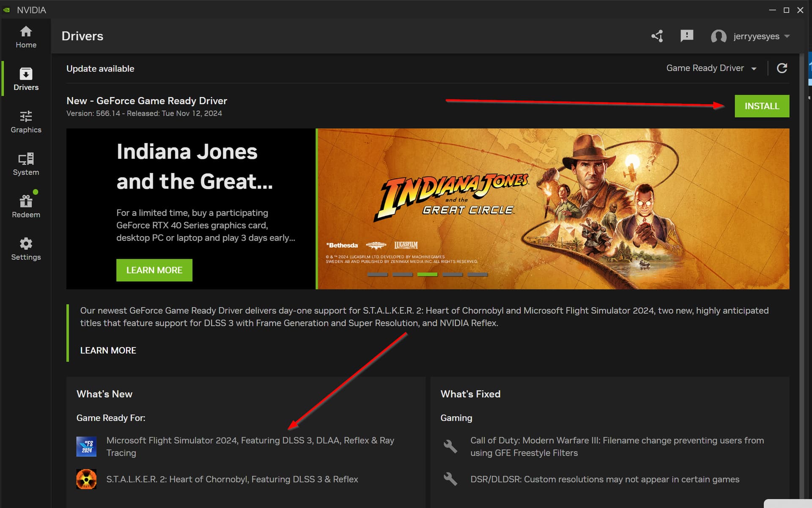
Task: Select the Drivers sidebar icon
Action: [x=26, y=79]
